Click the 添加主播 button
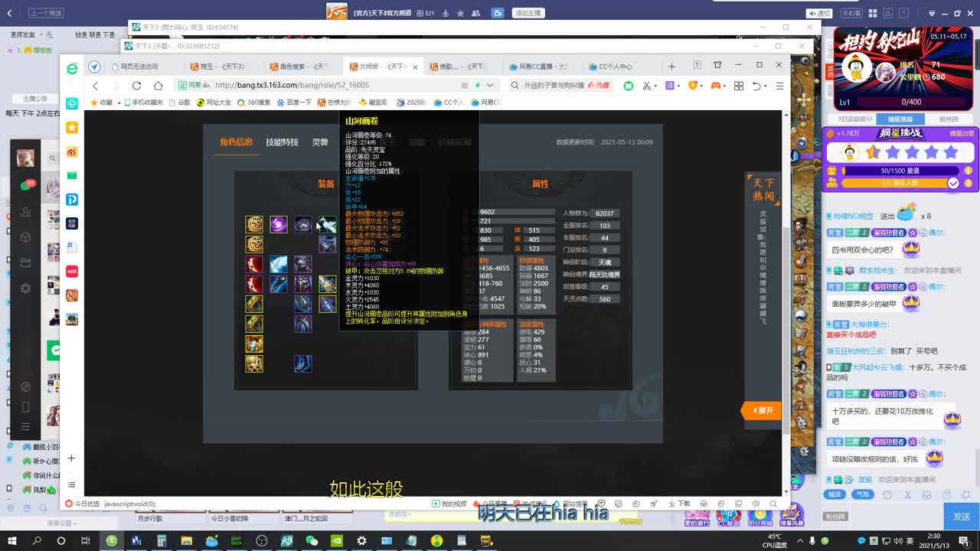 528,13
